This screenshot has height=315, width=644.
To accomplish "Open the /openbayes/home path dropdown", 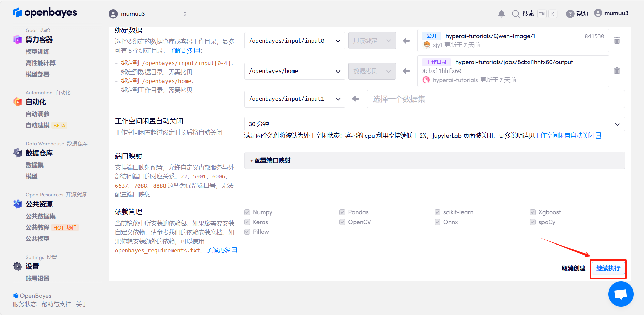I will click(295, 71).
